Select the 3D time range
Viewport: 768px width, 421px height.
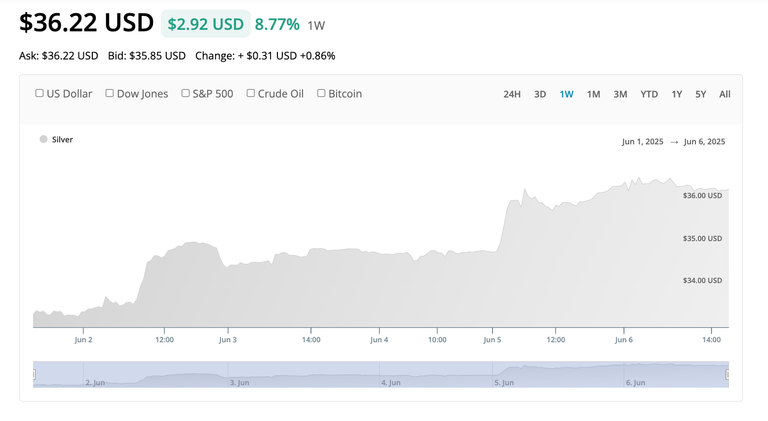click(x=540, y=94)
